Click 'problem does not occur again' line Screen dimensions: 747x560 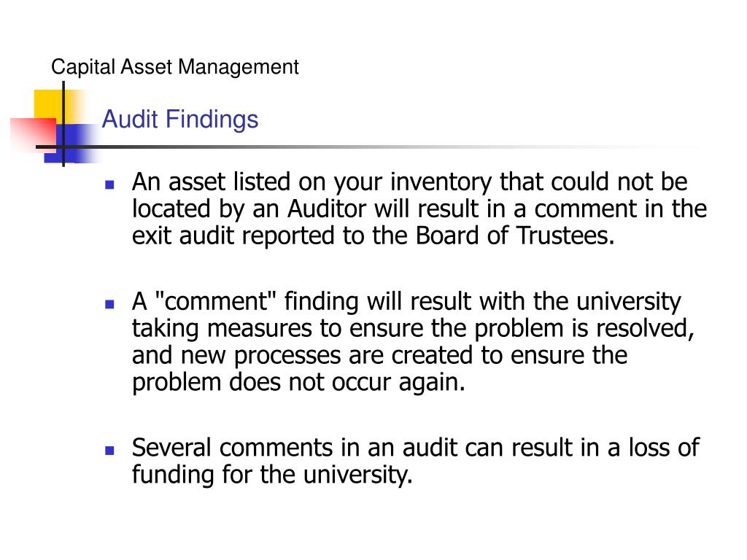click(x=298, y=382)
